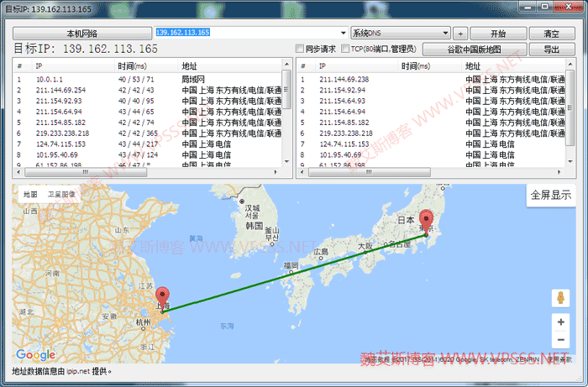Click left table horizontal scrollbar thumb

coord(86,172)
